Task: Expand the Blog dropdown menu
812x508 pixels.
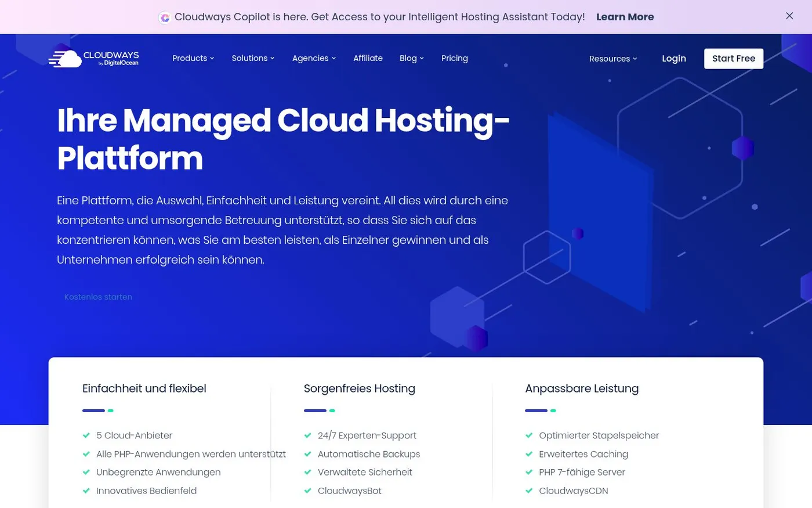Action: [412, 58]
